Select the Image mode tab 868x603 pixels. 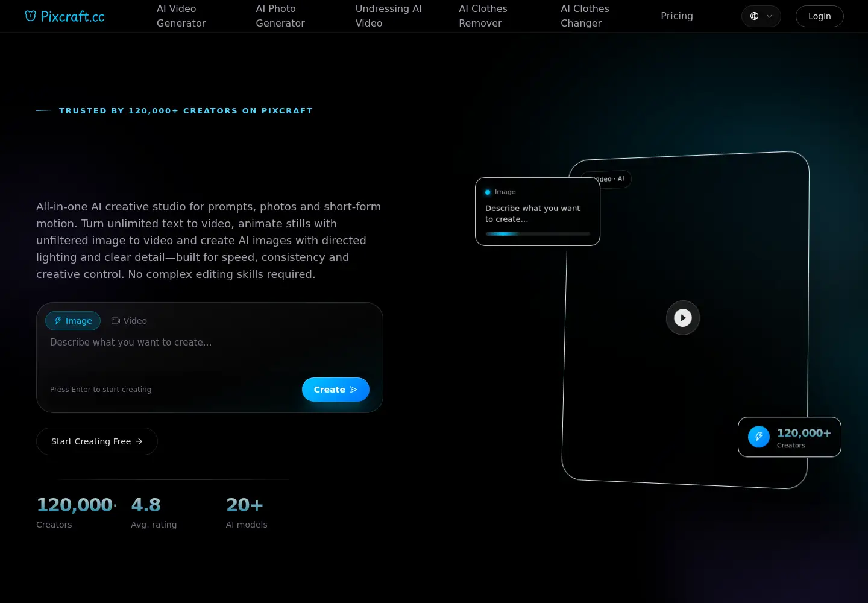73,321
